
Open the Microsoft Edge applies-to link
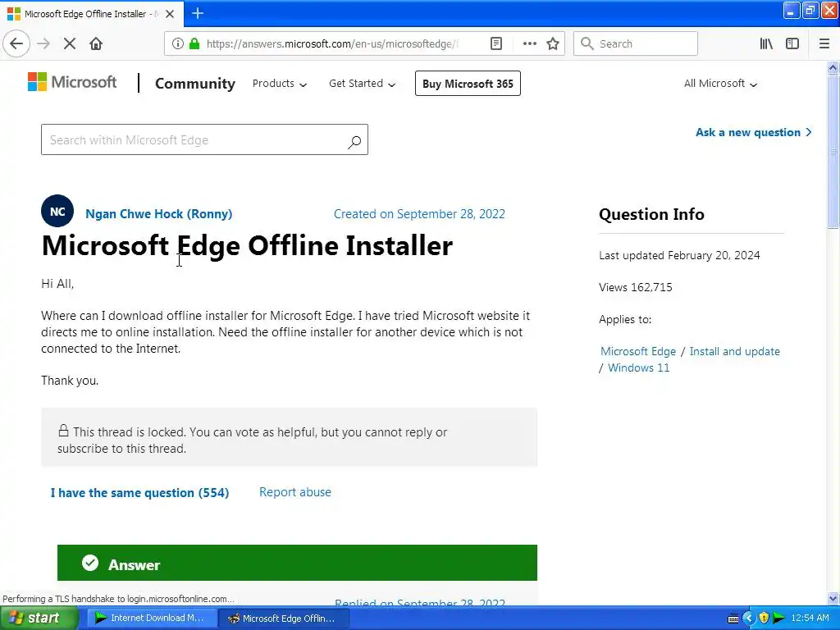point(638,351)
